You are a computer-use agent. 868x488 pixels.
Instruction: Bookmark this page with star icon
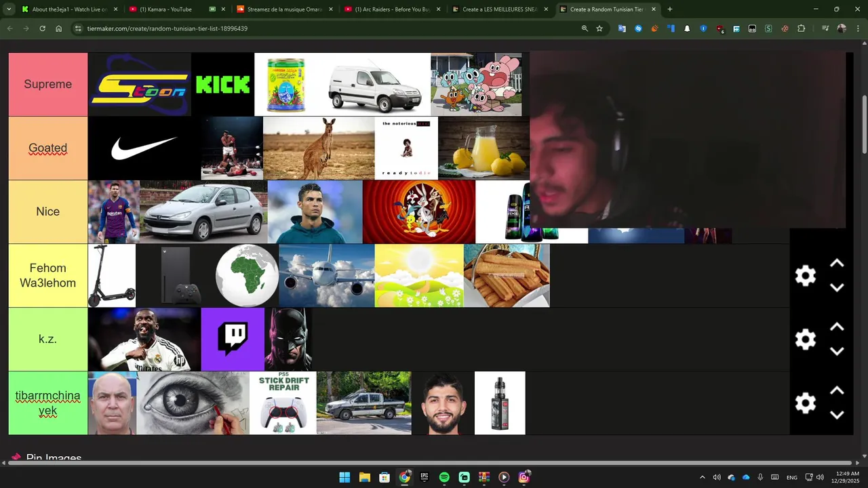599,28
